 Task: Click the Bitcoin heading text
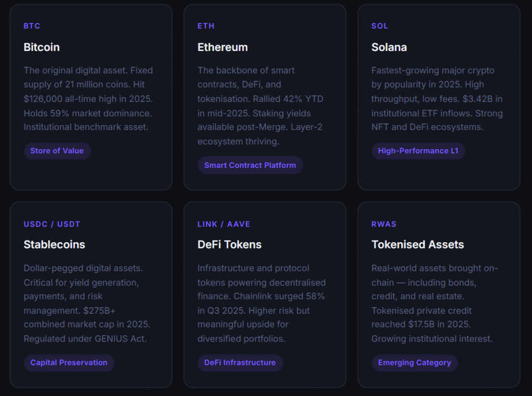coord(42,47)
